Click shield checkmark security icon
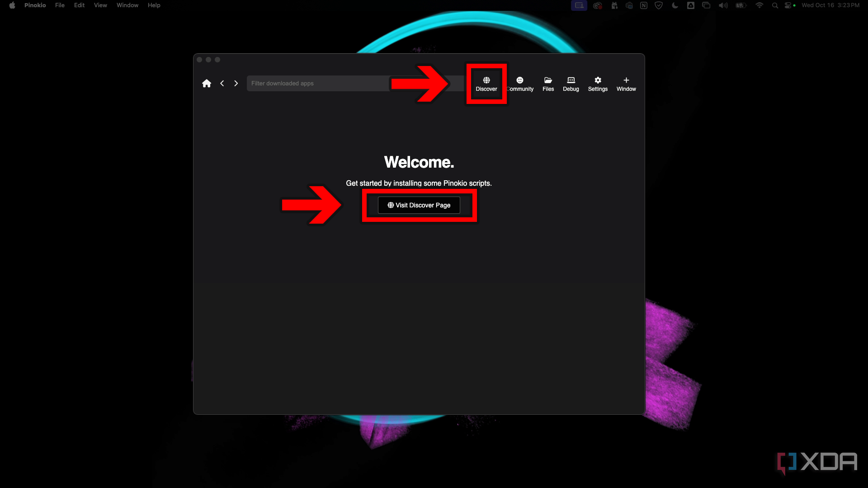 (659, 5)
